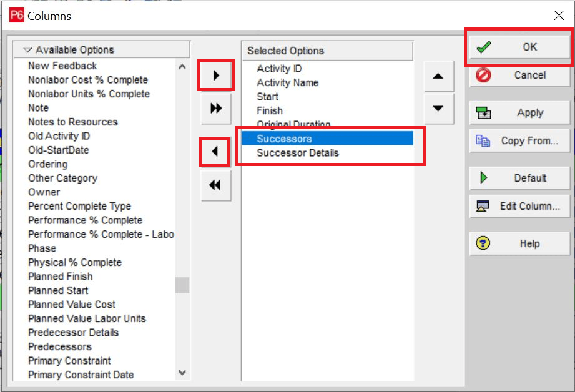Select 'Note' in available options
Image resolution: width=575 pixels, height=392 pixels.
(x=39, y=108)
